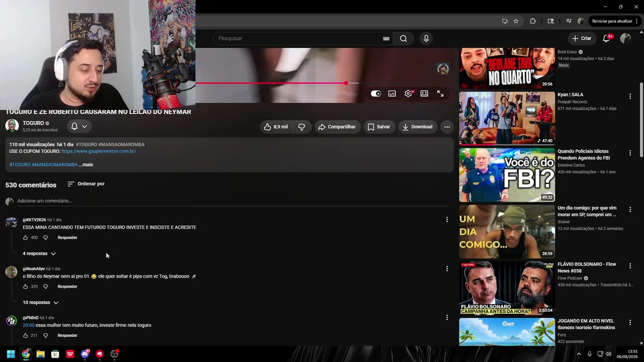
Task: Open the Criar create menu
Action: (x=582, y=38)
